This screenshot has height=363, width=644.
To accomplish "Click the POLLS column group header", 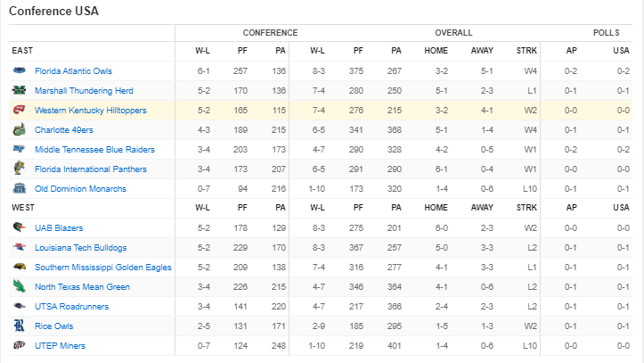I will [606, 33].
